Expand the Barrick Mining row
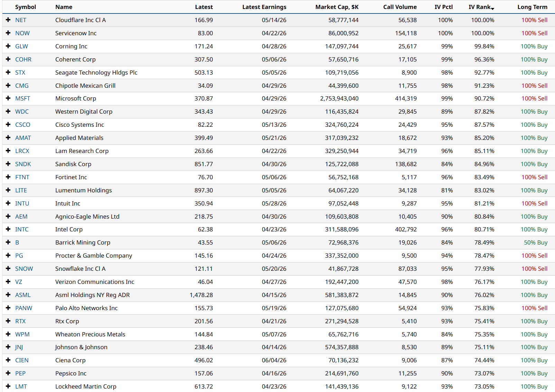 8,242
